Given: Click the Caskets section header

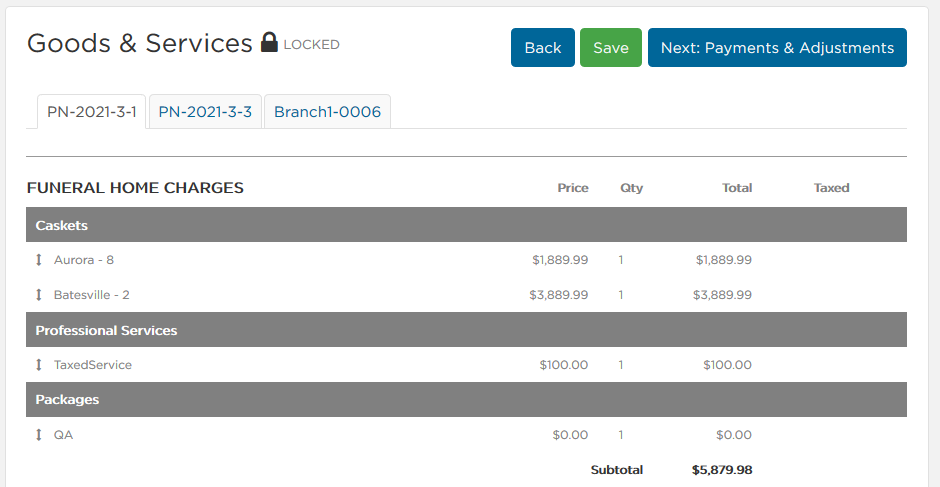Looking at the screenshot, I should [466, 225].
